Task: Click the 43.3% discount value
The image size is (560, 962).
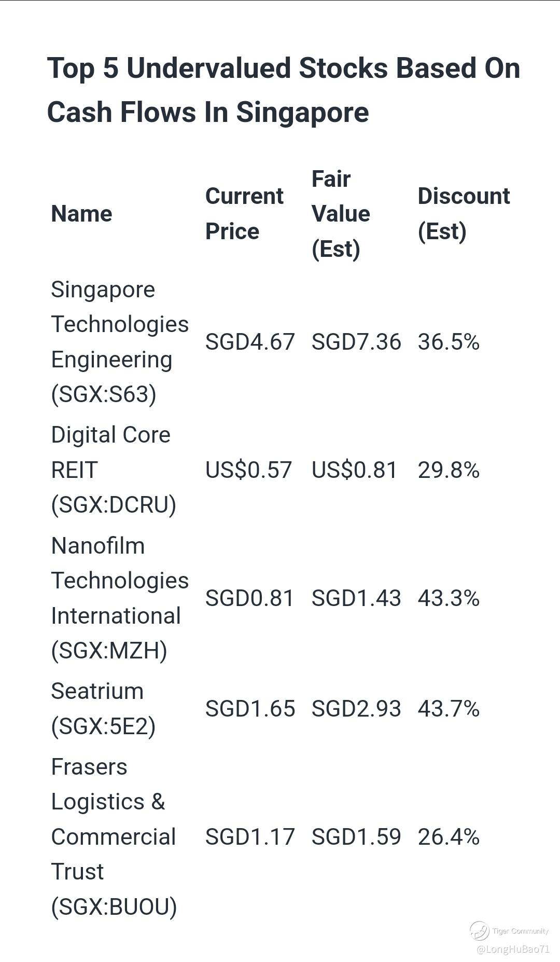Action: (449, 598)
